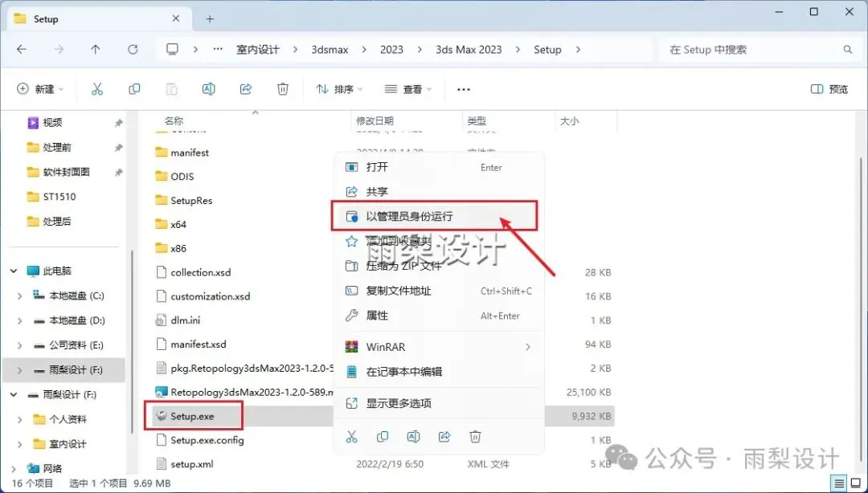Click the navigation pane vertical scrollbar
Viewport: 868px width, 493px height.
[x=131, y=340]
